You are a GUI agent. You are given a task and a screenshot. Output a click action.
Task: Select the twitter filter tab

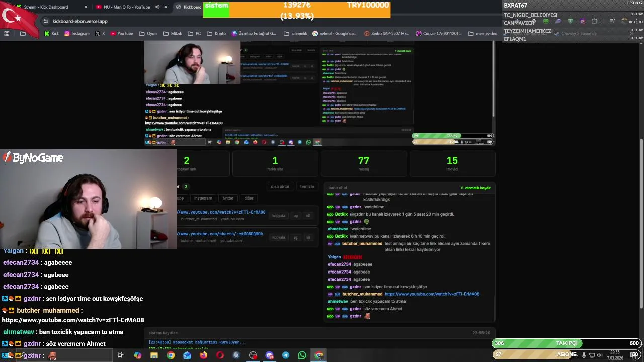[x=228, y=198]
